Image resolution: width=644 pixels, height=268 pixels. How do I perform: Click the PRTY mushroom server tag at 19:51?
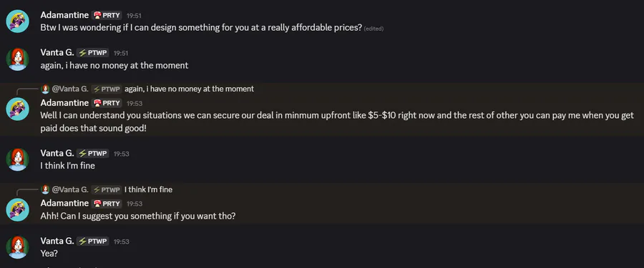107,15
